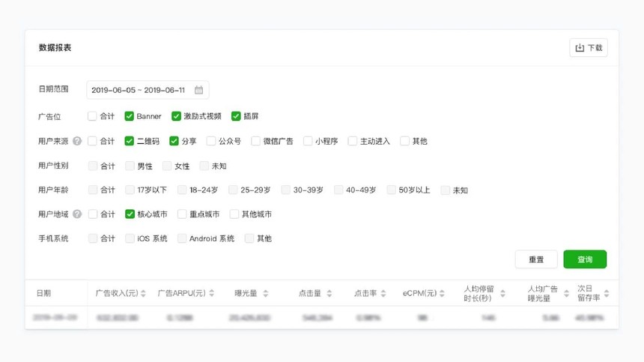Viewport: 644px width, 362px height.
Task: Check the 30-39岁 age checkbox
Action: click(286, 190)
